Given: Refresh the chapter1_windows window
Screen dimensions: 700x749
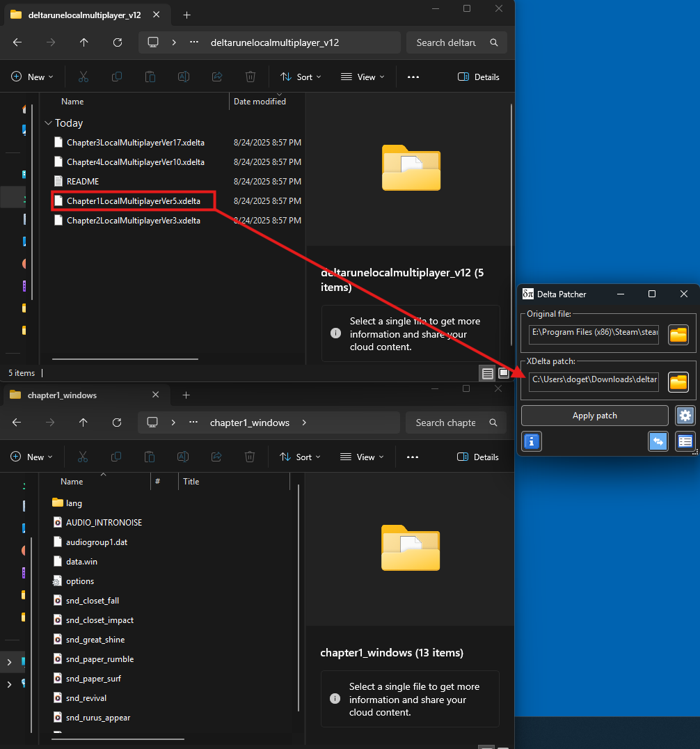Looking at the screenshot, I should (x=116, y=423).
